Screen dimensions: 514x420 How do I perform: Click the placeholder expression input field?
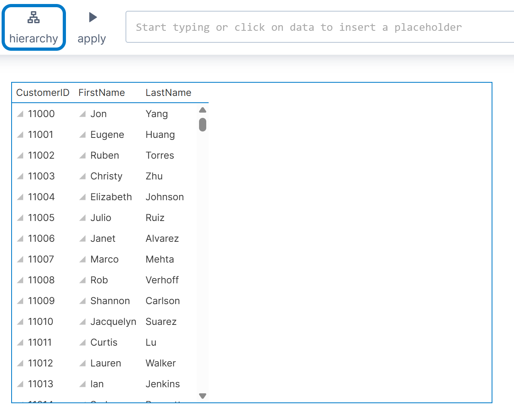[320, 27]
